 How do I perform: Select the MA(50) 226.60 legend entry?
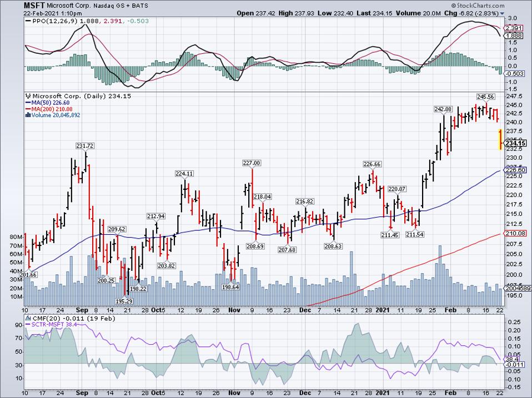coord(48,103)
